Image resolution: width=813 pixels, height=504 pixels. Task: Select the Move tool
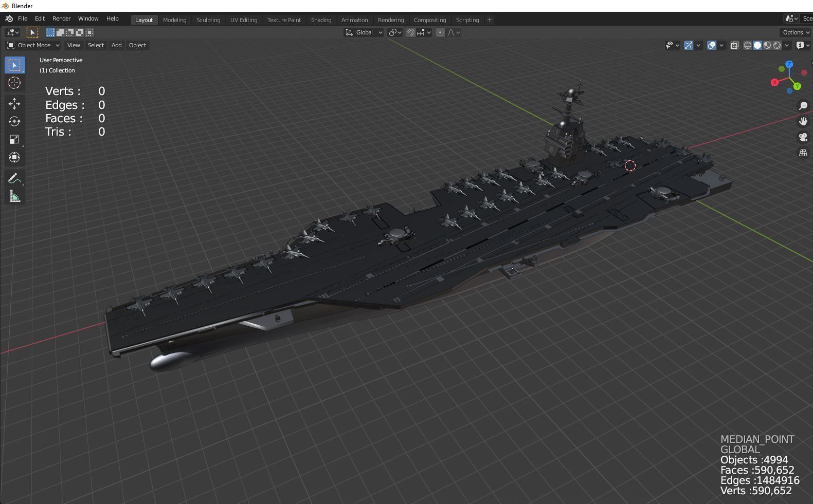pos(14,104)
